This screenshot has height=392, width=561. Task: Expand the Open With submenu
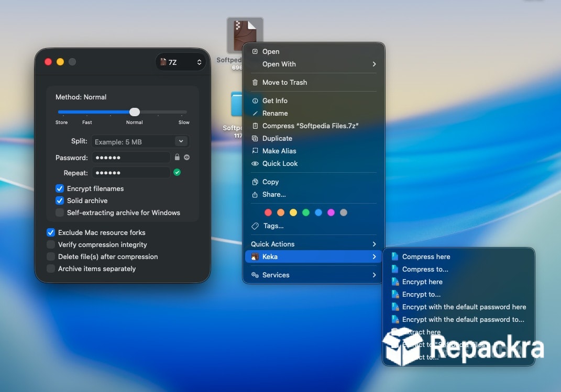(374, 64)
